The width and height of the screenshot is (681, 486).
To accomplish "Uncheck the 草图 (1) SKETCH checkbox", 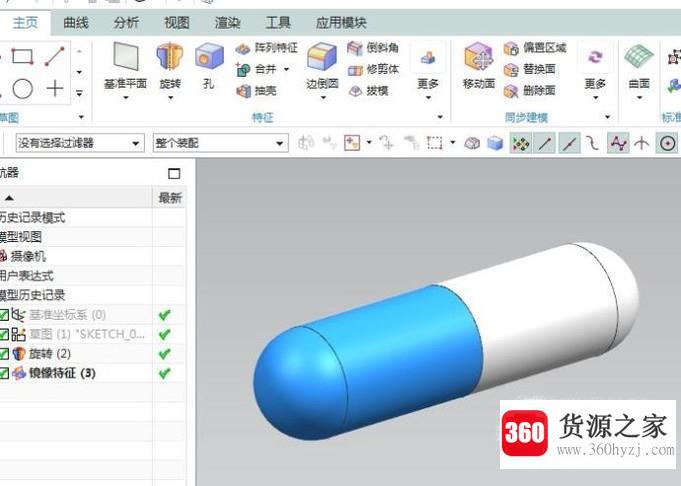I will pos(4,334).
